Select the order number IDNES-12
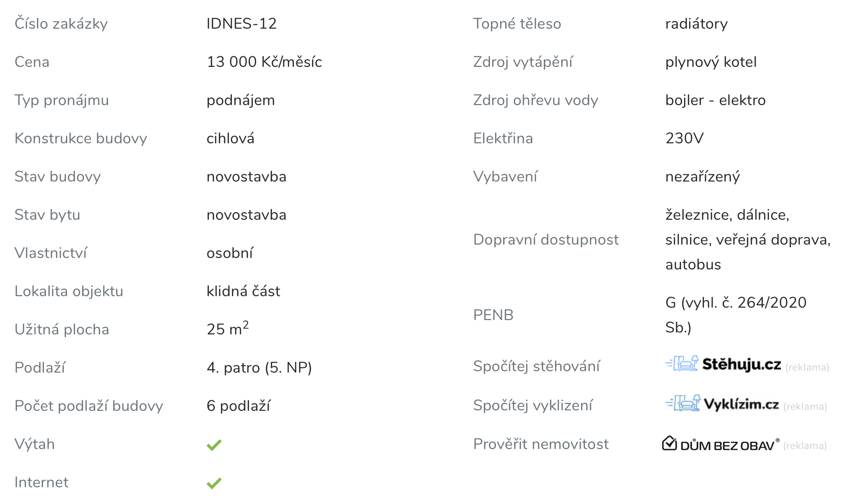The image size is (844, 504). point(241,24)
